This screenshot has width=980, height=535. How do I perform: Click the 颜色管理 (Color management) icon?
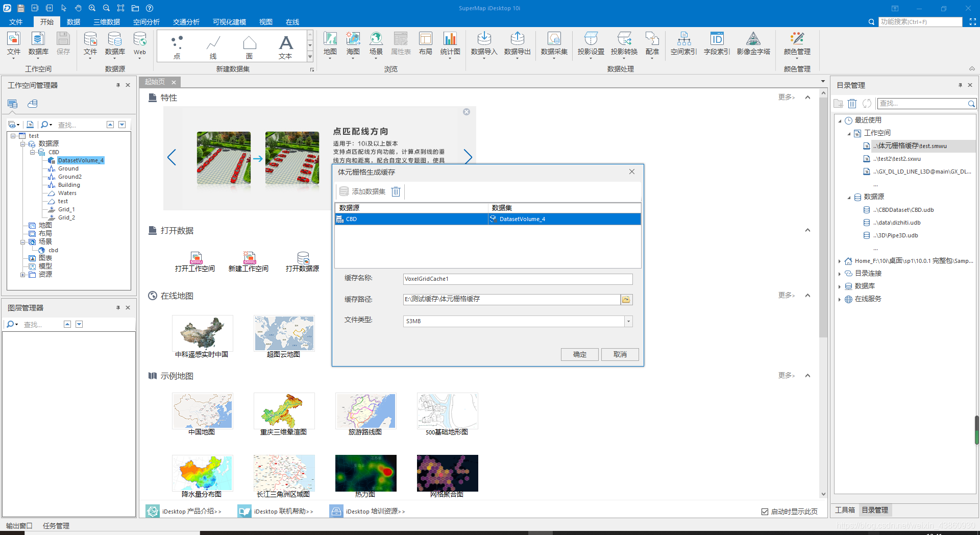pyautogui.click(x=797, y=44)
